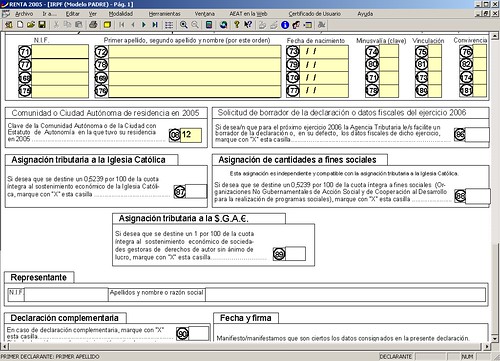This screenshot has width=500, height=361.
Task: Click the leftmost toolbar icon before New
Action: (9, 25)
